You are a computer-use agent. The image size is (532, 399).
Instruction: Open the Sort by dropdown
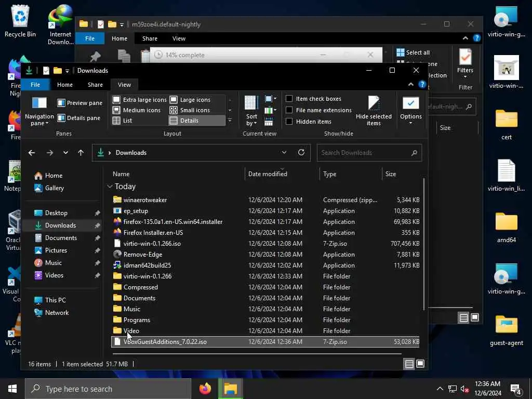click(x=251, y=111)
